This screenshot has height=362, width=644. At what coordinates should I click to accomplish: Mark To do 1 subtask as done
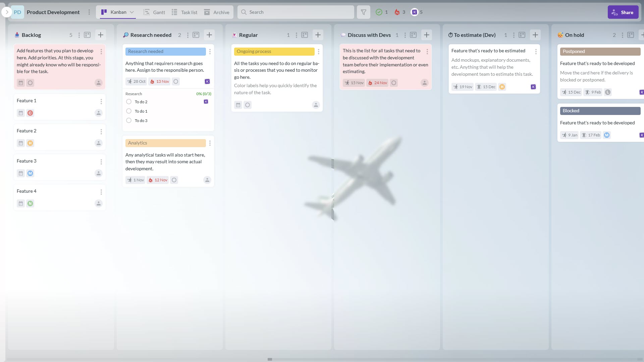click(x=129, y=111)
